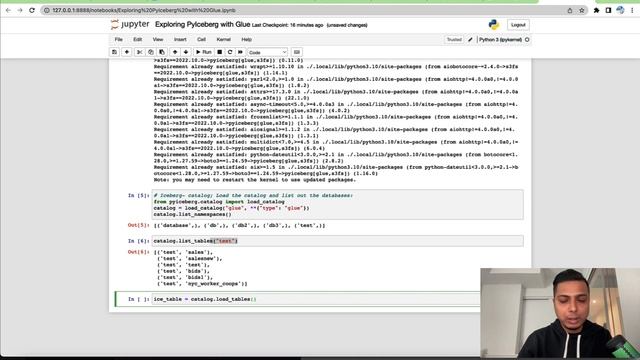This screenshot has width=640, height=360.
Task: Go back in browser history
Action: 8,10
